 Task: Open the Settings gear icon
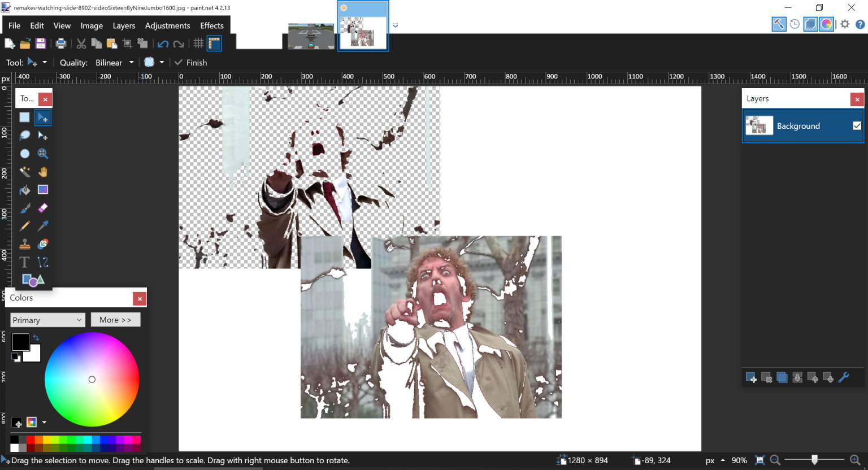(845, 24)
